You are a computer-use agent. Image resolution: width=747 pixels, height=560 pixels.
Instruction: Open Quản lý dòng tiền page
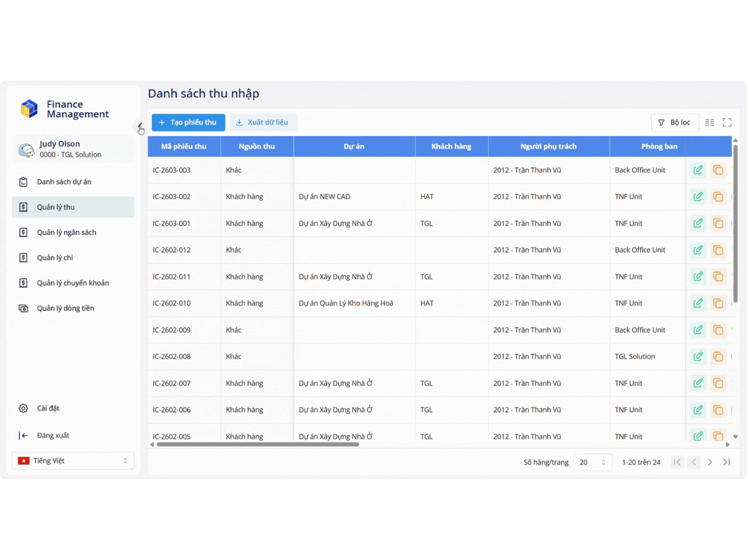[65, 308]
